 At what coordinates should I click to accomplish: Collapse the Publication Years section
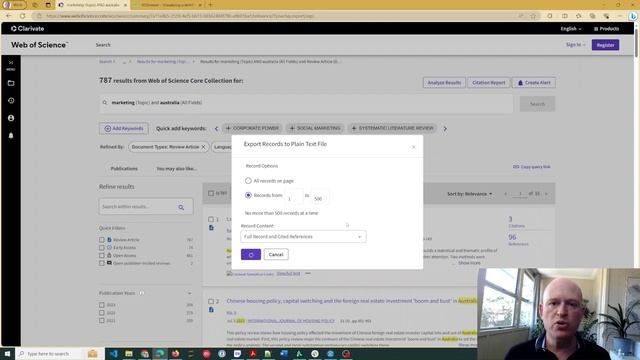pyautogui.click(x=189, y=293)
